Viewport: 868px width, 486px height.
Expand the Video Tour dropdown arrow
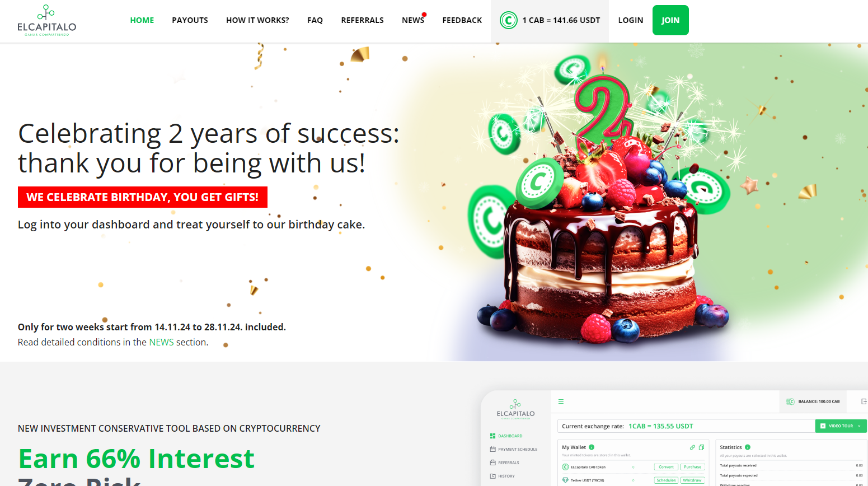point(859,426)
